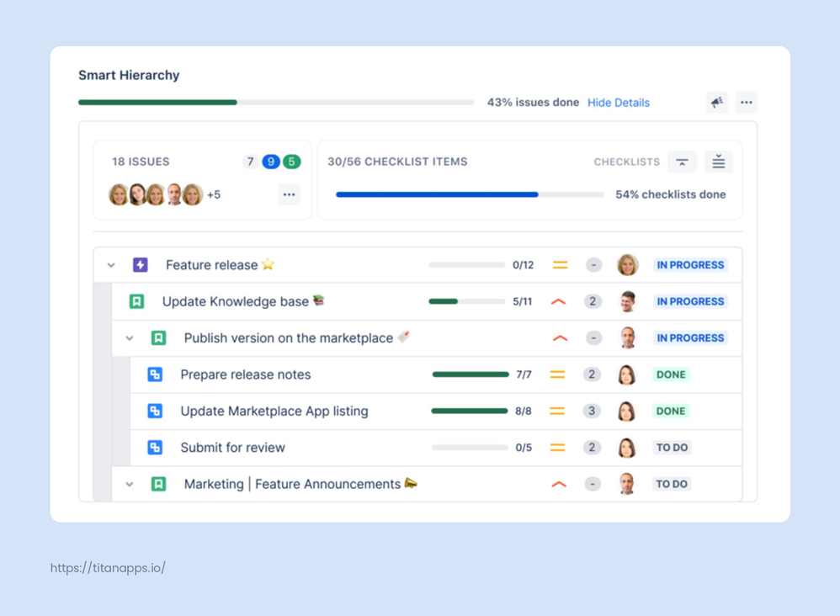Viewport: 840px width, 616px height.
Task: Click story points badge 2 on Update Knowledge base
Action: click(x=593, y=301)
